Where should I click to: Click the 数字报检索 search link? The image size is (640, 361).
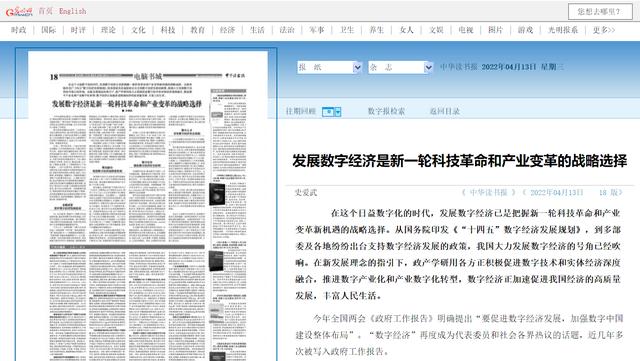coord(386,111)
